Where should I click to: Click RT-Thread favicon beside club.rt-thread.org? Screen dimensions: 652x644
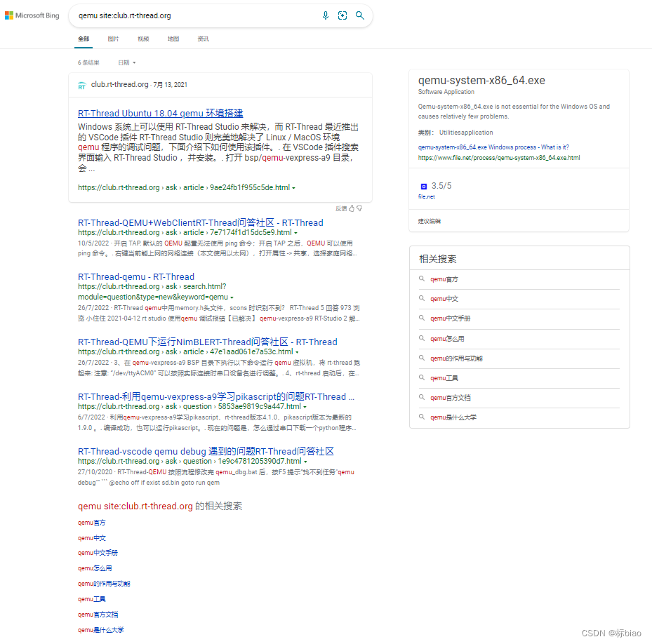click(82, 85)
